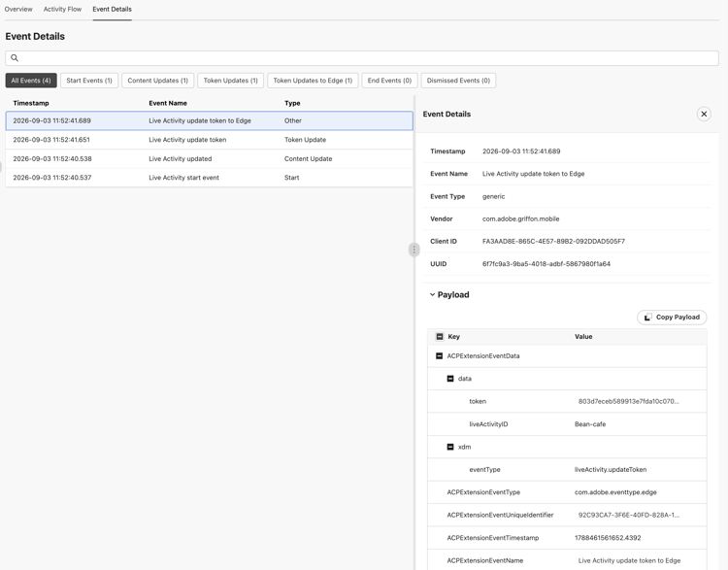Click the ACPExtensionEventUniqueIdentifier value 92C93CA7

click(628, 515)
